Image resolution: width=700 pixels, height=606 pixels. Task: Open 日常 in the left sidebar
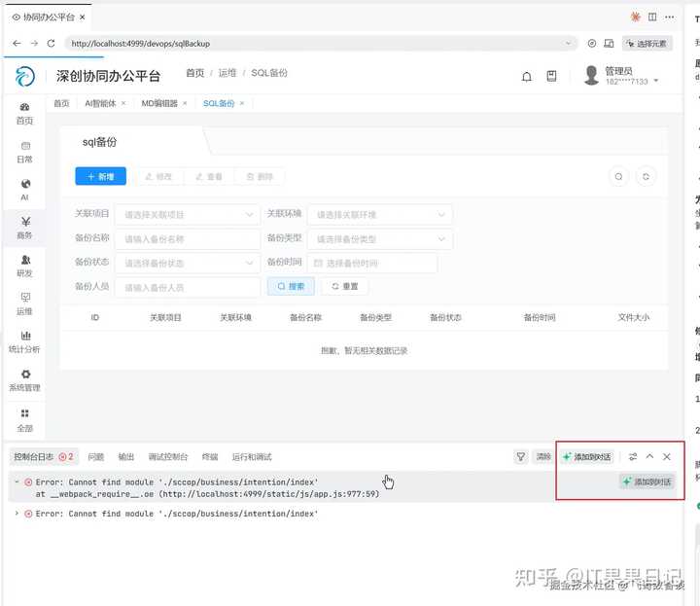pos(24,153)
